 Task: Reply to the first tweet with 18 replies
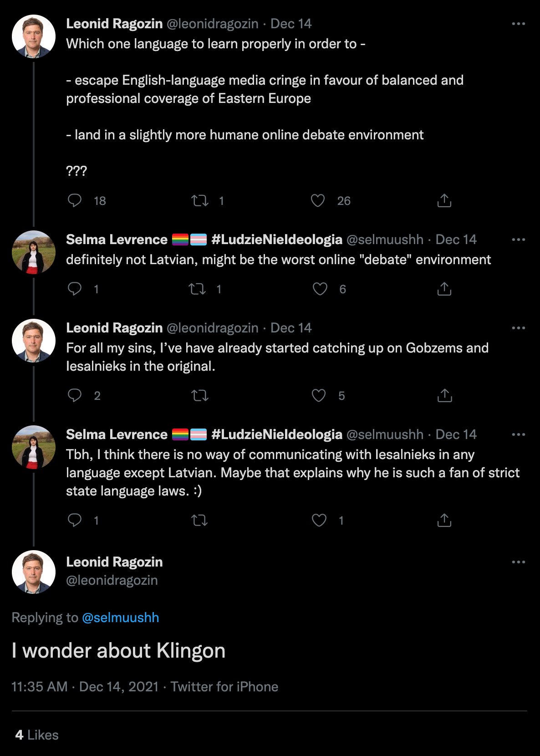coord(75,200)
